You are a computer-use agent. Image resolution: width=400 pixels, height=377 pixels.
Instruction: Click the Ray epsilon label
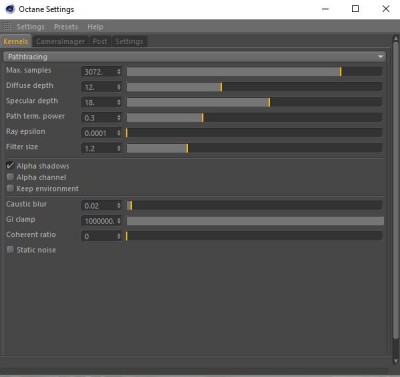coord(25,132)
